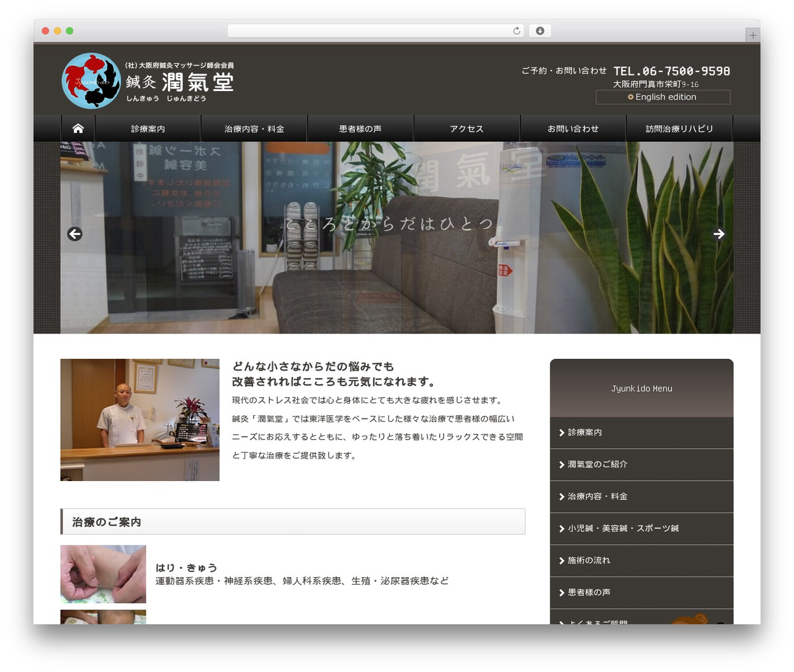Open the アクセス navigation tab
794x672 pixels.
click(x=466, y=128)
